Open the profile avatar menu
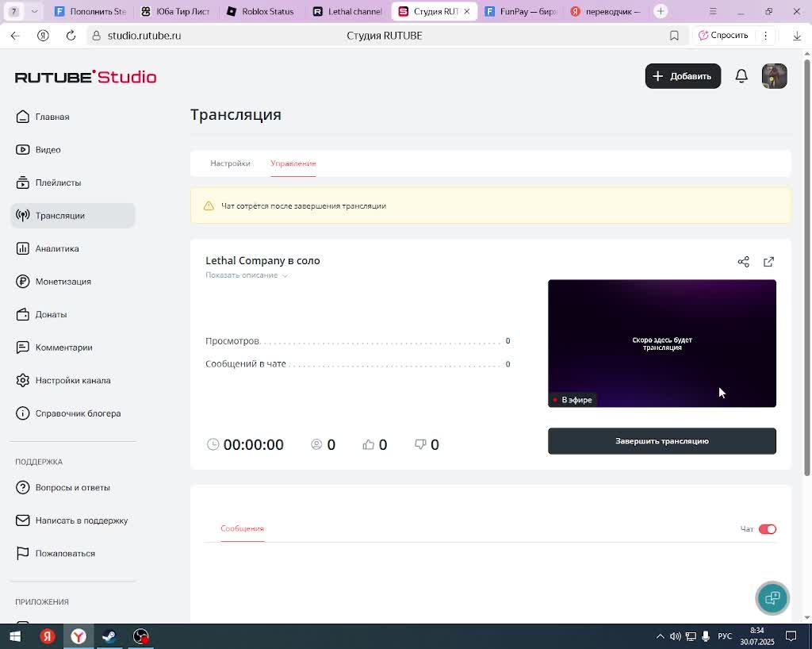Viewport: 812px width, 649px height. point(774,76)
